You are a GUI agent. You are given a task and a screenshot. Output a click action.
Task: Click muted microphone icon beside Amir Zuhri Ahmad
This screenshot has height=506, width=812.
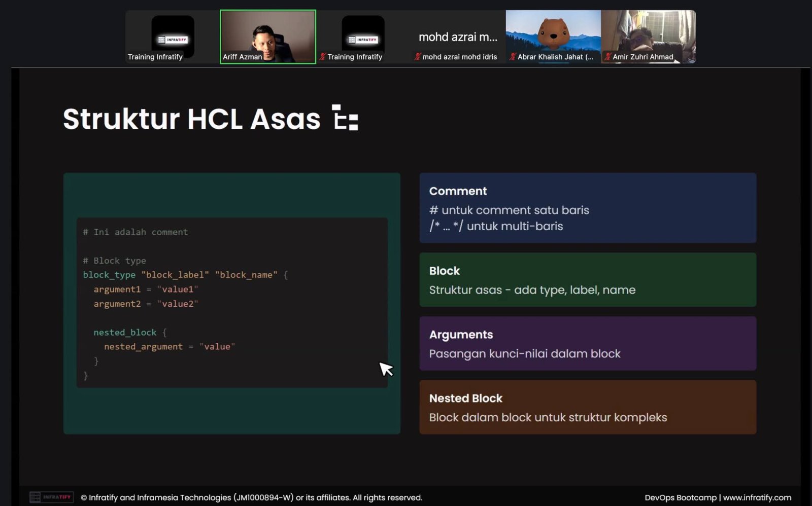point(607,57)
